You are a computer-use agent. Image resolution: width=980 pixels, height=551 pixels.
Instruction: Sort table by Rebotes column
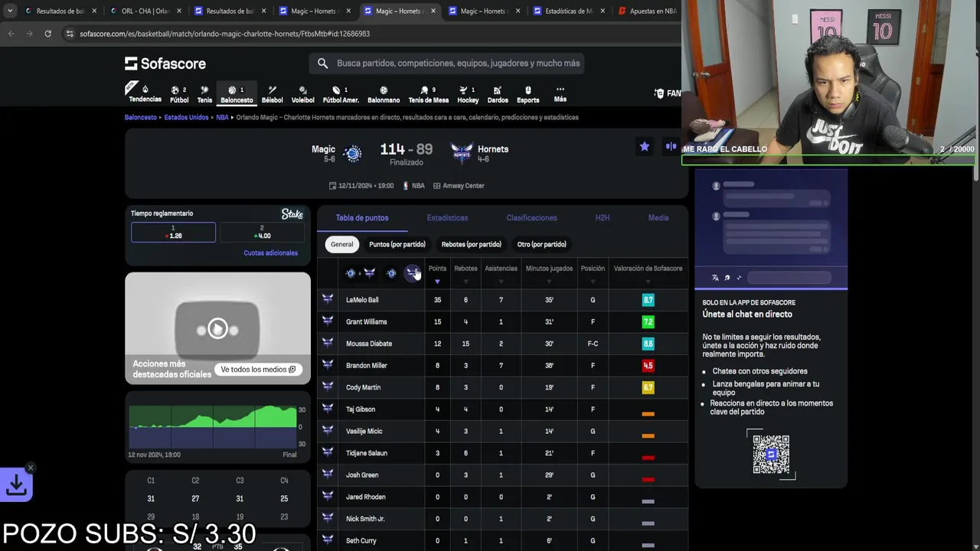(465, 272)
